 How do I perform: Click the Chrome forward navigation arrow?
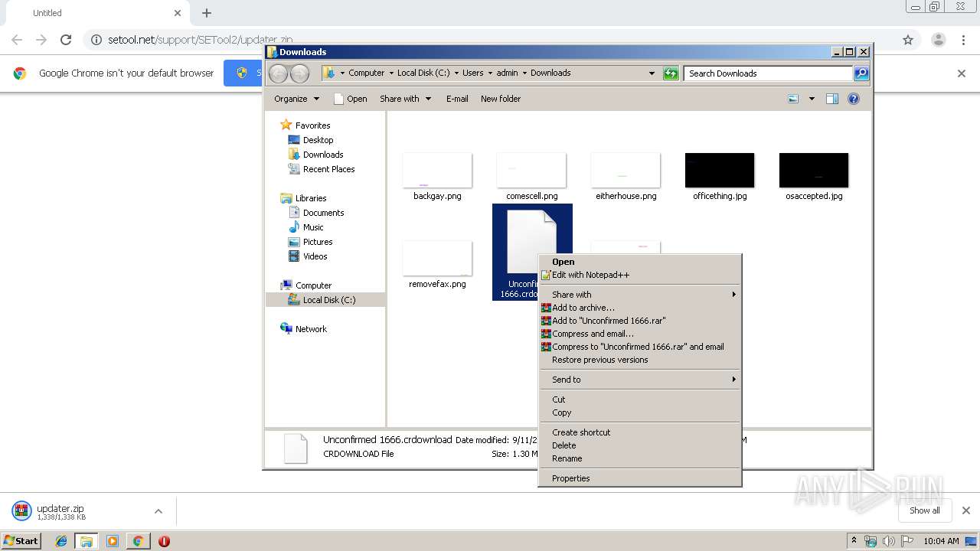point(41,40)
